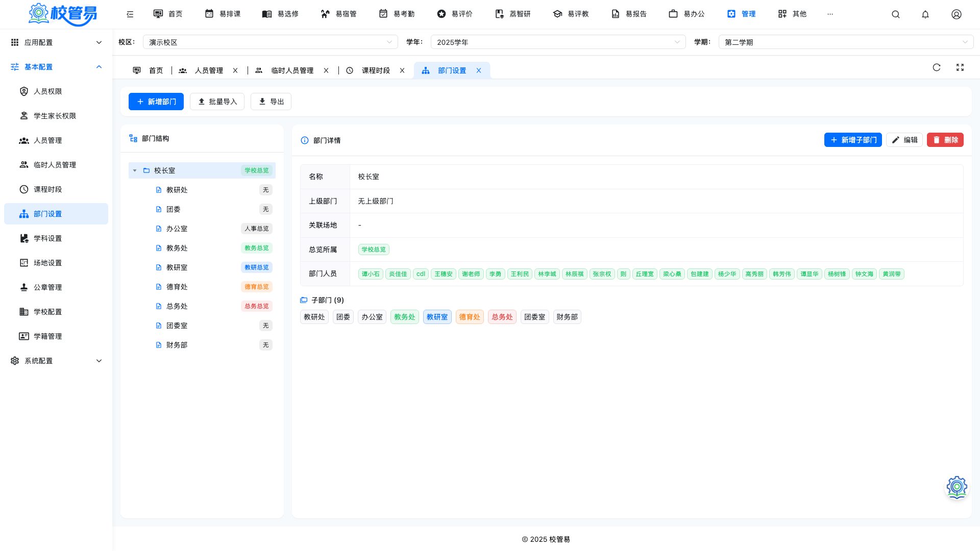
Task: Collapse the 校长室 tree node arrow
Action: 135,170
